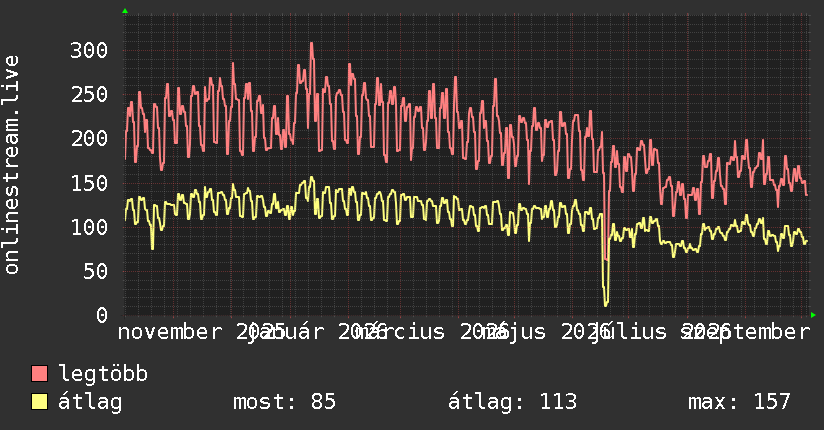Viewport: 824px width, 430px height.
Task: Click the 'szeptember' x-axis label
Action: (x=746, y=332)
